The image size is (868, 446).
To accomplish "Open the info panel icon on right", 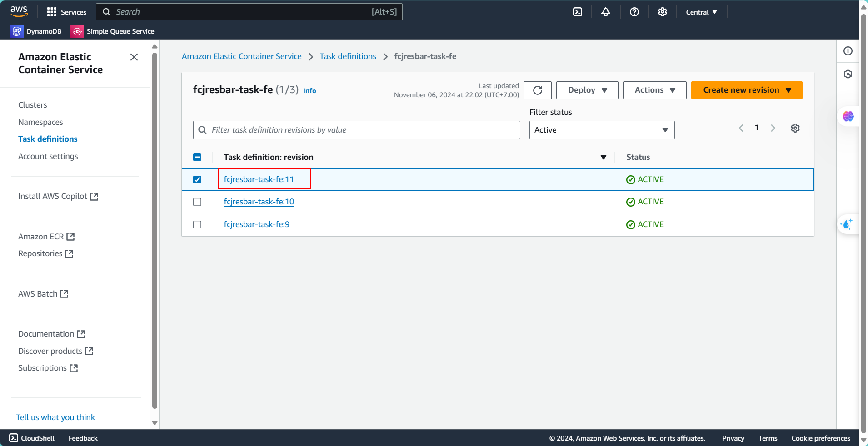I will point(848,51).
